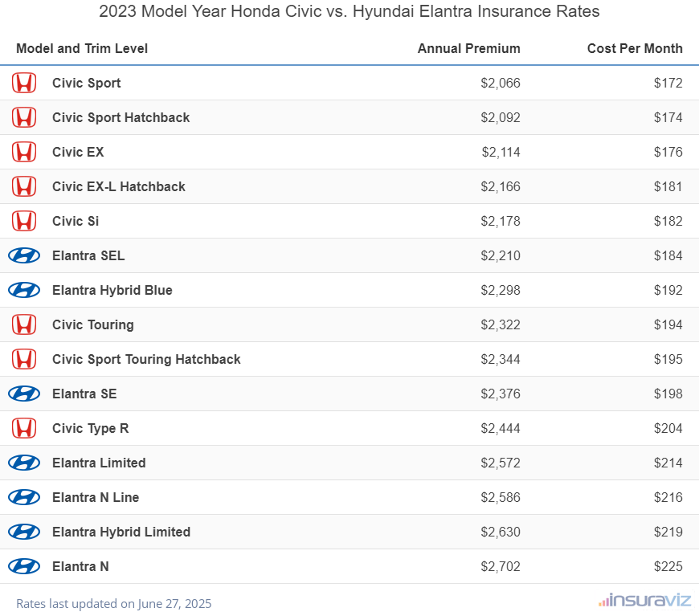Click the Honda logo beside Civic Type R
The image size is (699, 616).
(24, 428)
